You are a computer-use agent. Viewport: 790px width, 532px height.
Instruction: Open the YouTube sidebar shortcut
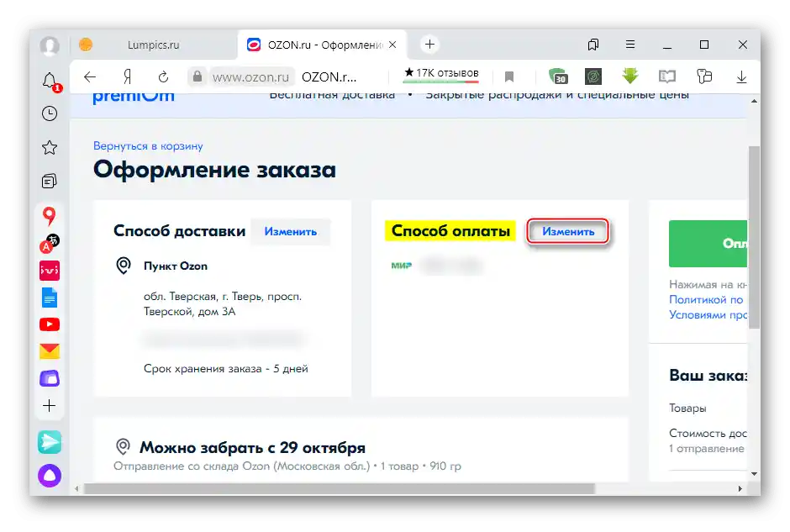50,324
